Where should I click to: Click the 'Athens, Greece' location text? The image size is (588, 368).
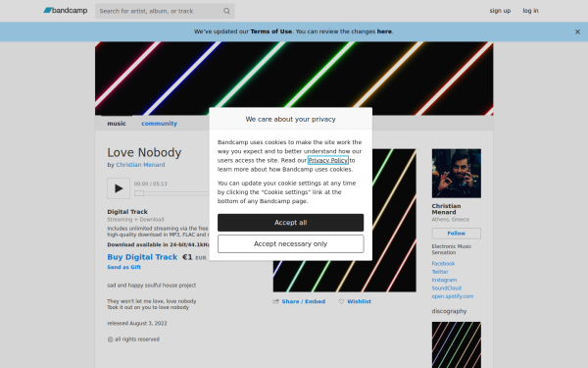pyautogui.click(x=450, y=219)
